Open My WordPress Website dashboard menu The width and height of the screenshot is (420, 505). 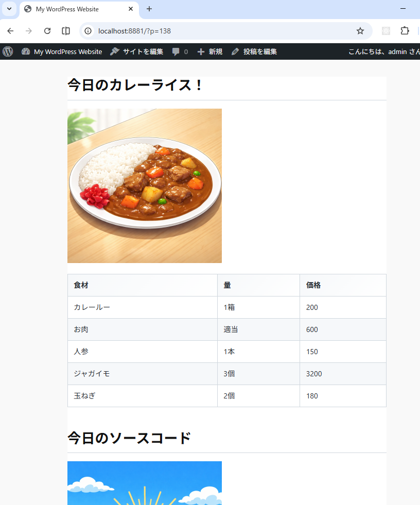click(x=62, y=51)
